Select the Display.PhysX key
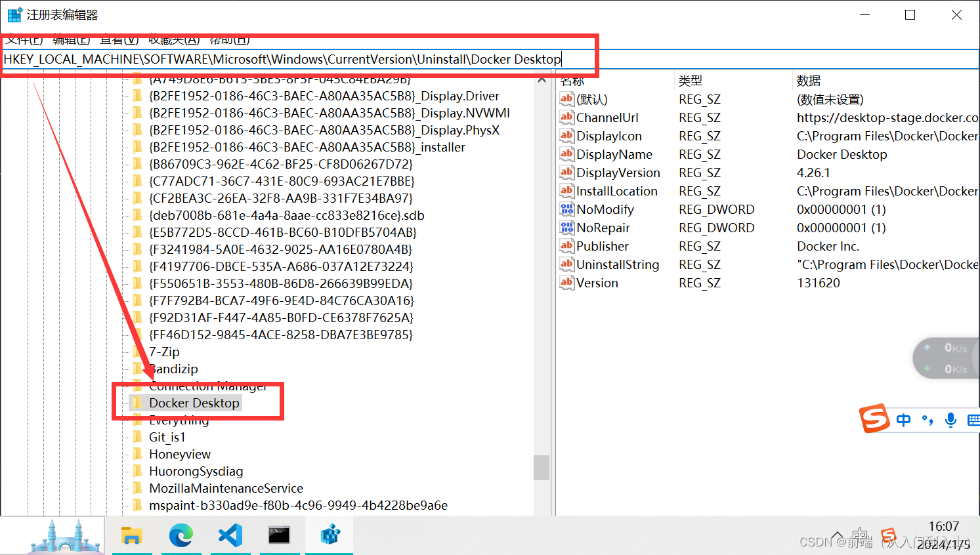 point(324,130)
